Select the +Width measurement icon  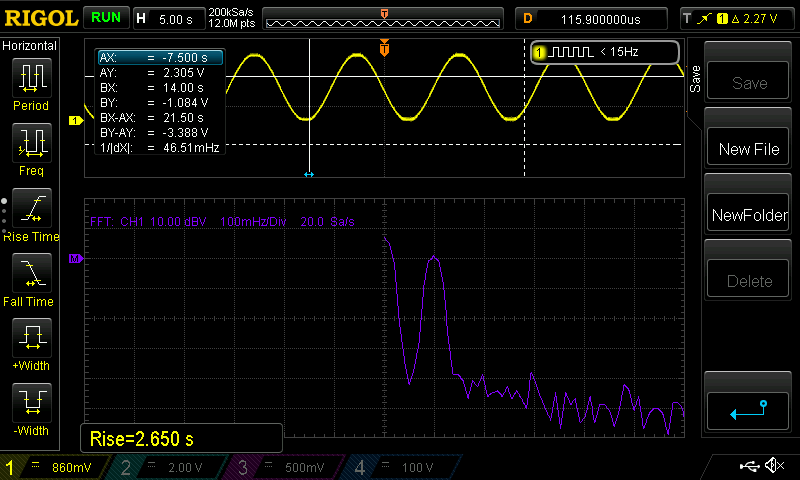point(31,338)
